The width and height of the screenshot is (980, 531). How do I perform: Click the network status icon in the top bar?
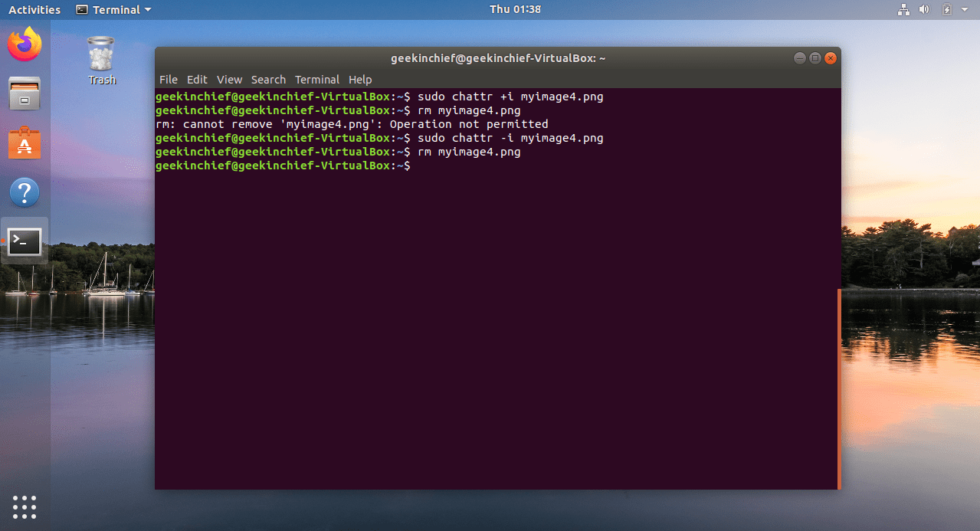coord(903,9)
